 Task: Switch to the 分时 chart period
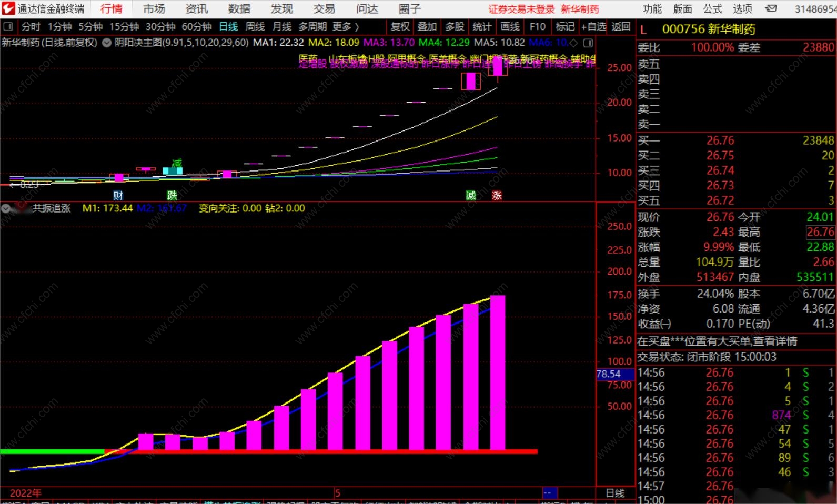coord(31,27)
